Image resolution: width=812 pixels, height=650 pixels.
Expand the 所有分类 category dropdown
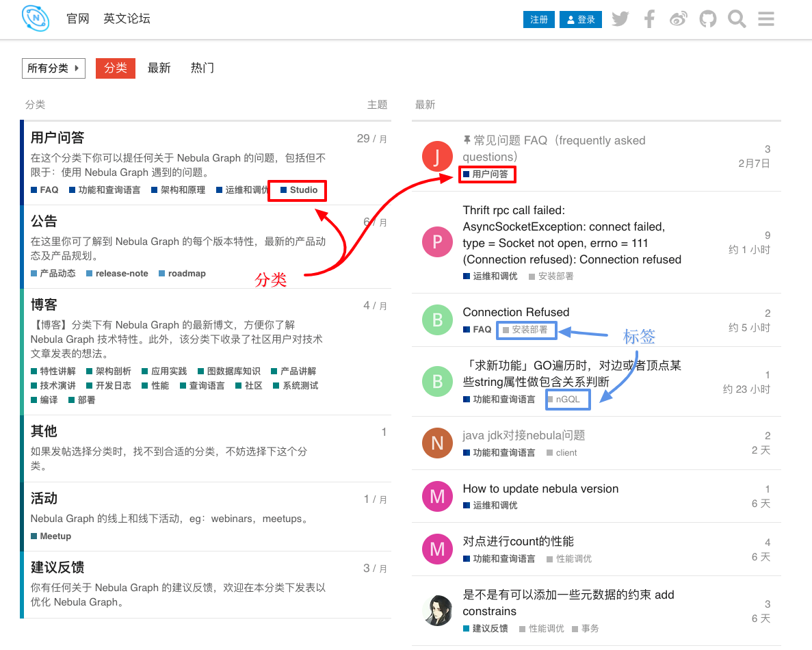coord(53,68)
